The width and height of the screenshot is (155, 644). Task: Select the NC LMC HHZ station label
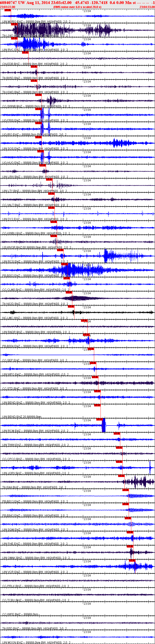point(35,318)
